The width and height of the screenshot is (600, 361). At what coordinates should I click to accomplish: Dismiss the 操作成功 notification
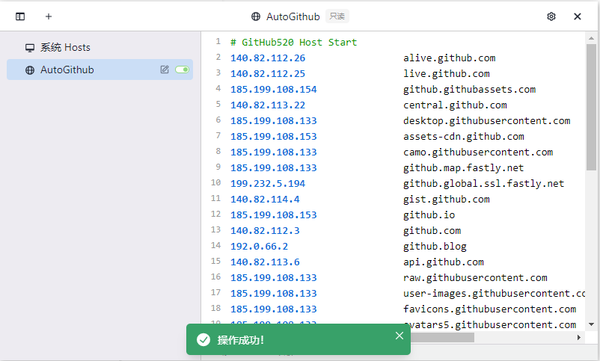[x=399, y=336]
